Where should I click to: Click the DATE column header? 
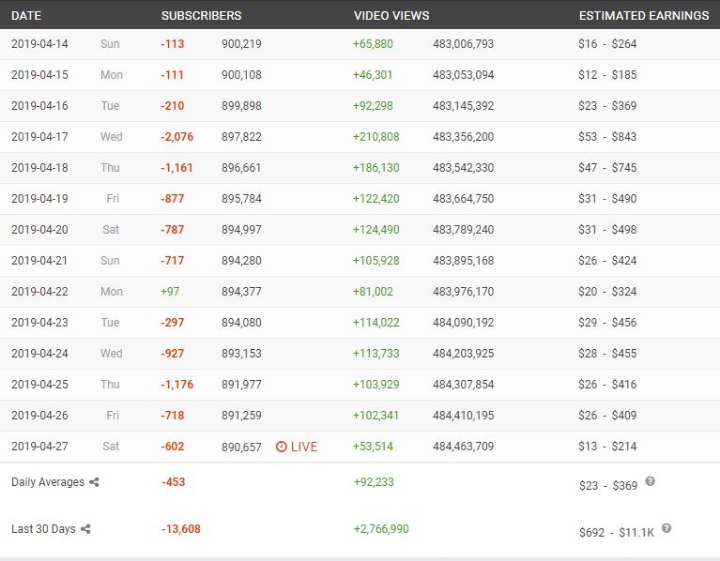click(26, 16)
